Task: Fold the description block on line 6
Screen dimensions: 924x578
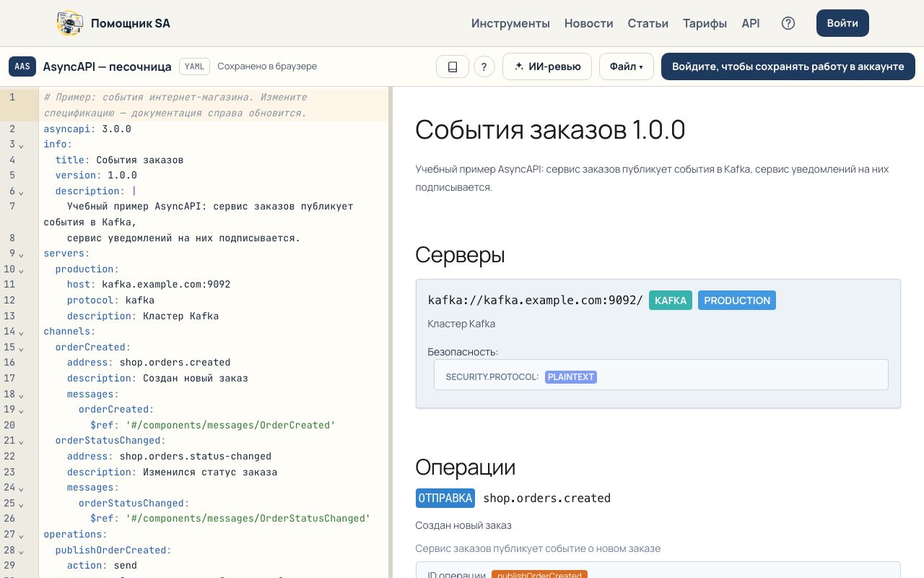Action: tap(21, 191)
